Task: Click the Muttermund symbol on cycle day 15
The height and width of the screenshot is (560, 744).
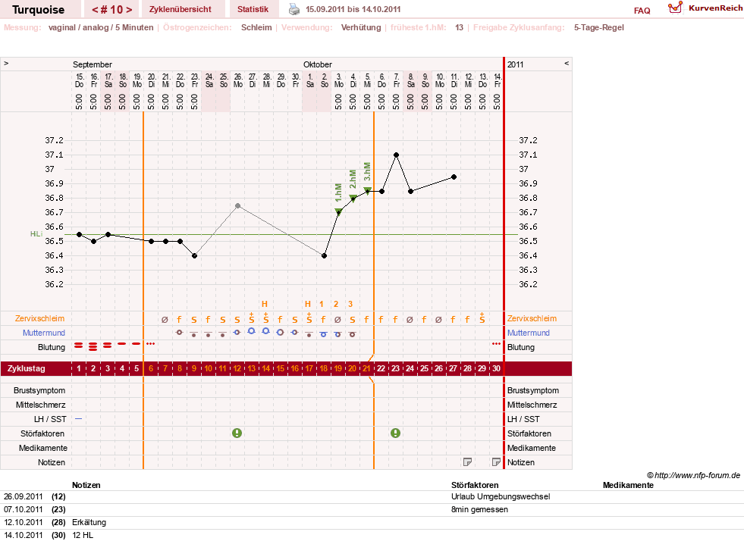Action: pos(281,333)
